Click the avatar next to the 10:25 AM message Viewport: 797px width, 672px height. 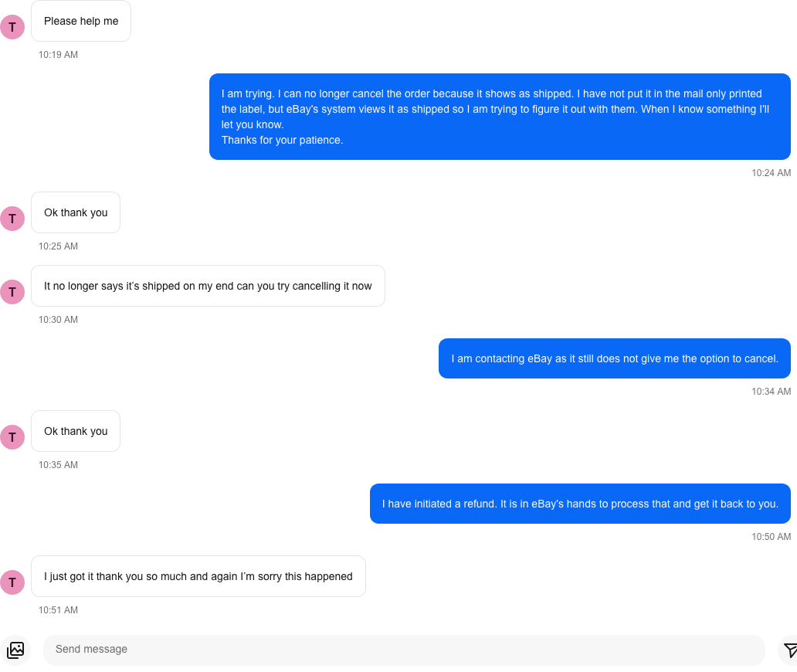[x=12, y=219]
